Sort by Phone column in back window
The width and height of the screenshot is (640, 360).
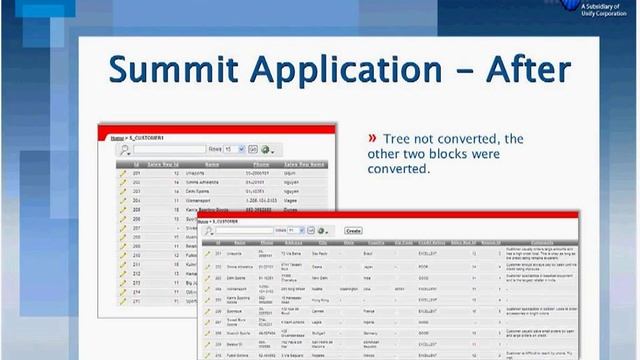pos(261,164)
